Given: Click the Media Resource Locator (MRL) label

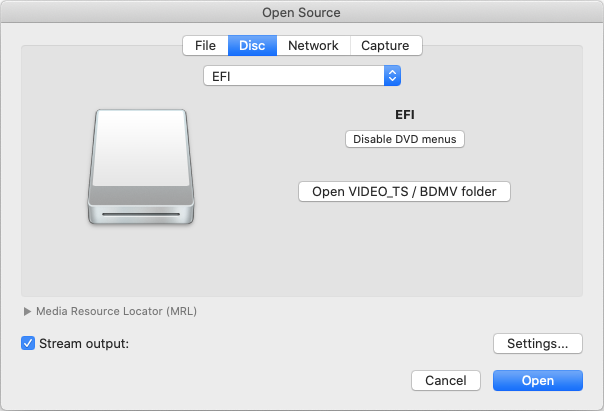Looking at the screenshot, I should [x=116, y=311].
